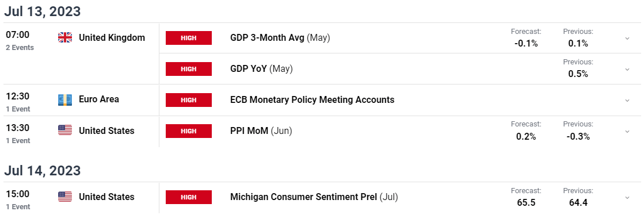The image size is (644, 215).
Task: Click the United States flag beside PPI MoM
Action: click(x=65, y=130)
